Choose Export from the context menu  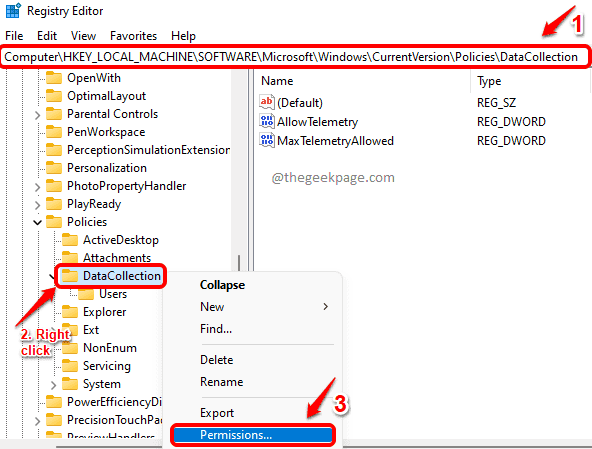(x=217, y=413)
